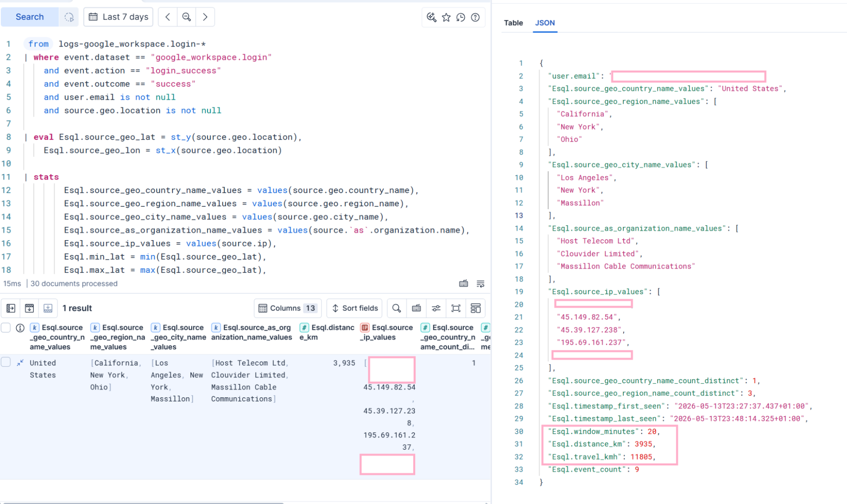Image resolution: width=847 pixels, height=504 pixels.
Task: Click JSON value "Massillon Cable Communications"
Action: point(626,266)
